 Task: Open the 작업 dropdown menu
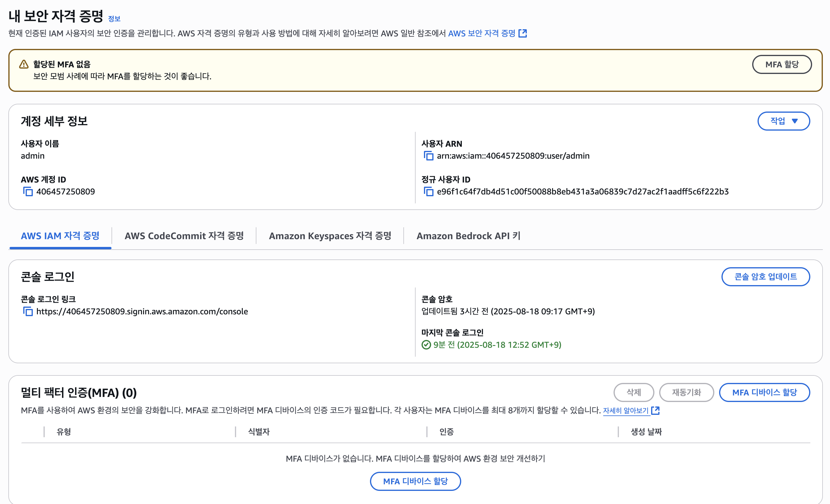(783, 121)
